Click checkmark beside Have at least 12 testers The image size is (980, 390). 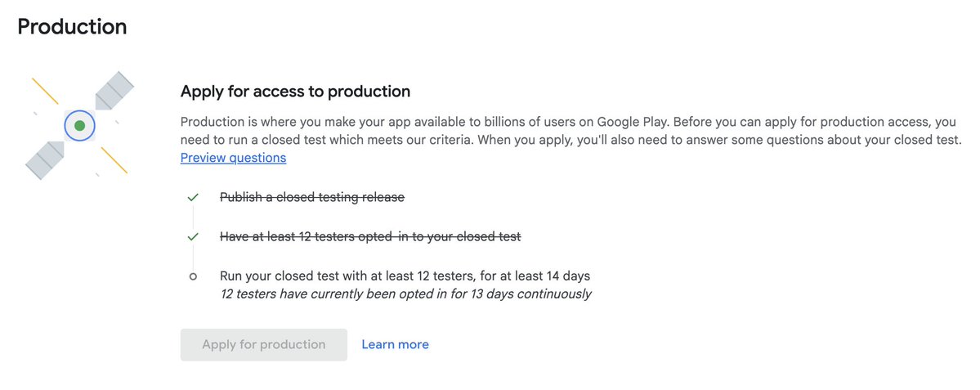click(193, 237)
